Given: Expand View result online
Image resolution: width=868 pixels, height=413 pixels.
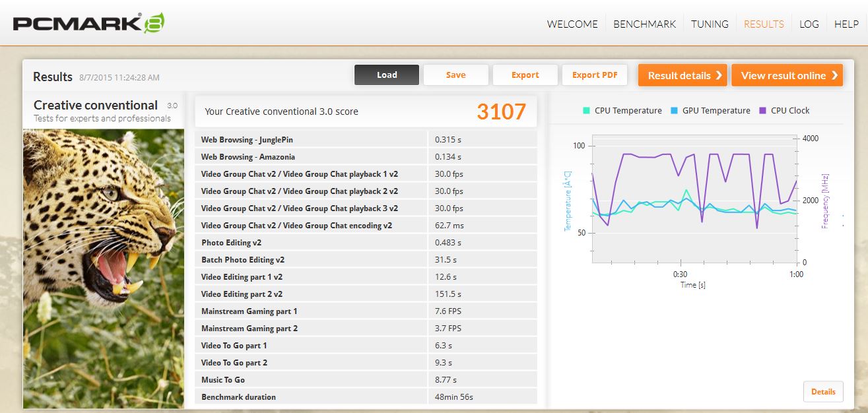Looking at the screenshot, I should [787, 75].
